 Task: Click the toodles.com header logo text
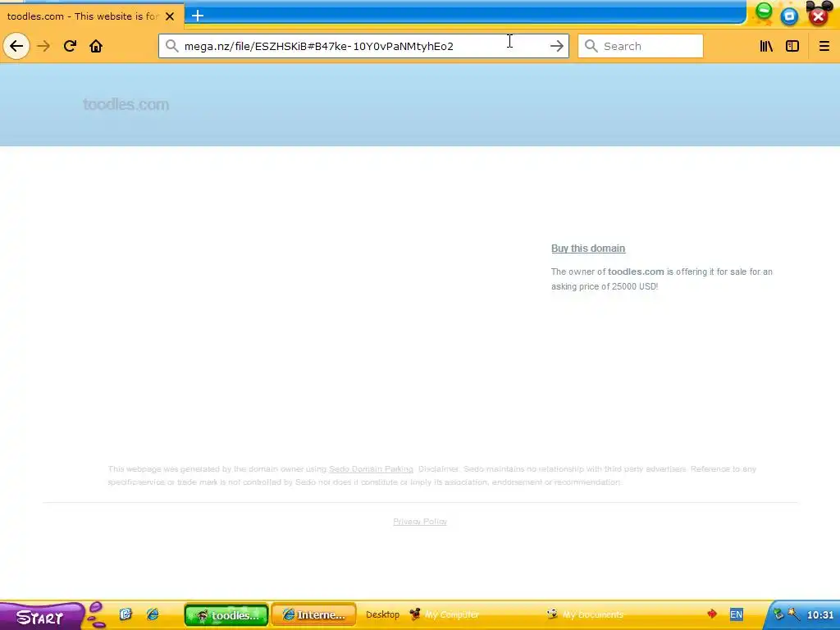click(126, 104)
